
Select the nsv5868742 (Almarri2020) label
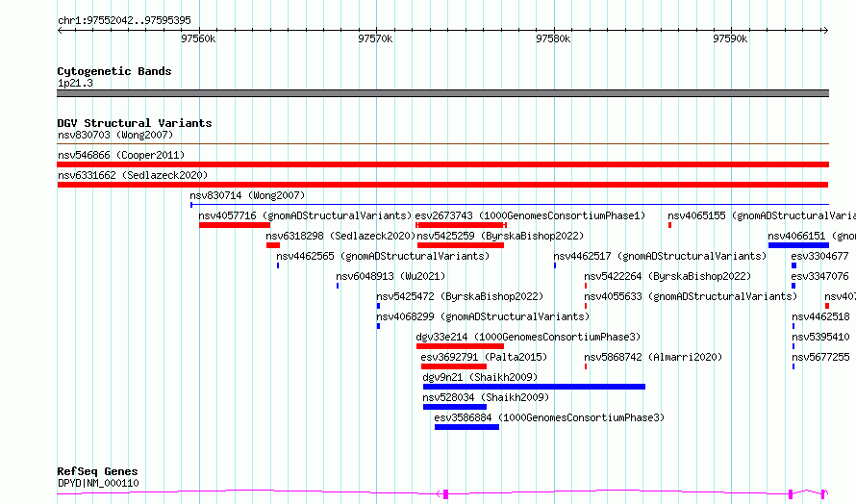653,357
